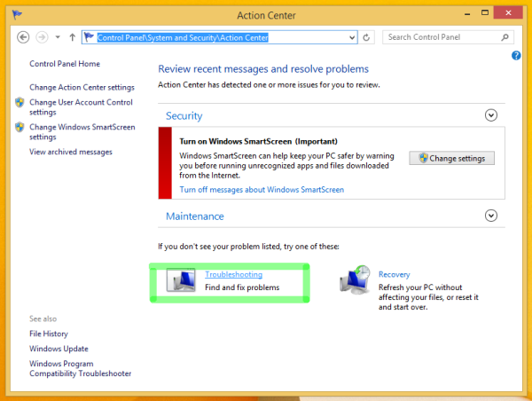Open the recent locations dropdown arrow
Image resolution: width=532 pixels, height=401 pixels.
point(58,37)
